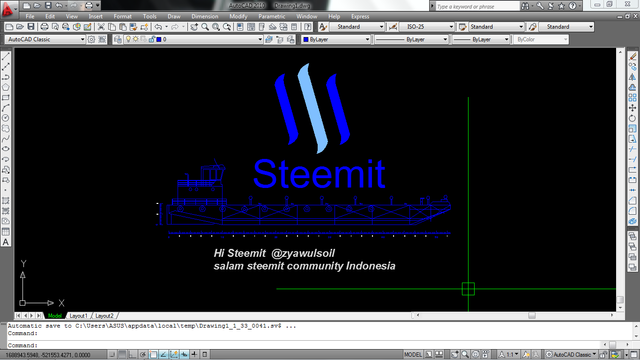Select the Array modify tool

632,98
